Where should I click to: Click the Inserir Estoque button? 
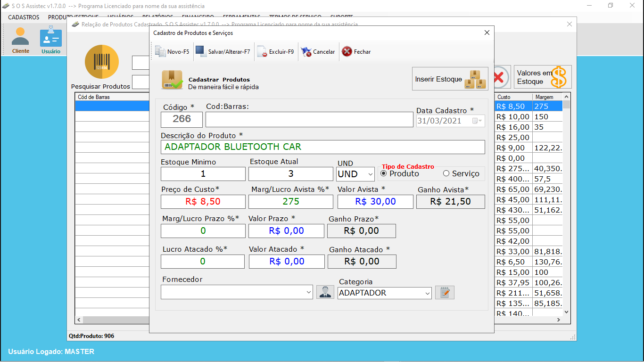click(x=450, y=79)
